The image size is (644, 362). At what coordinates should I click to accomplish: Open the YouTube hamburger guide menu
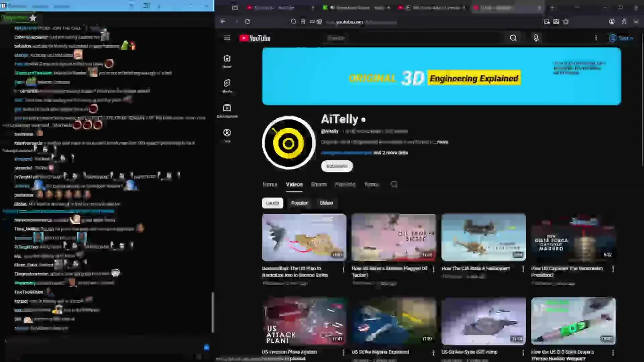227,38
